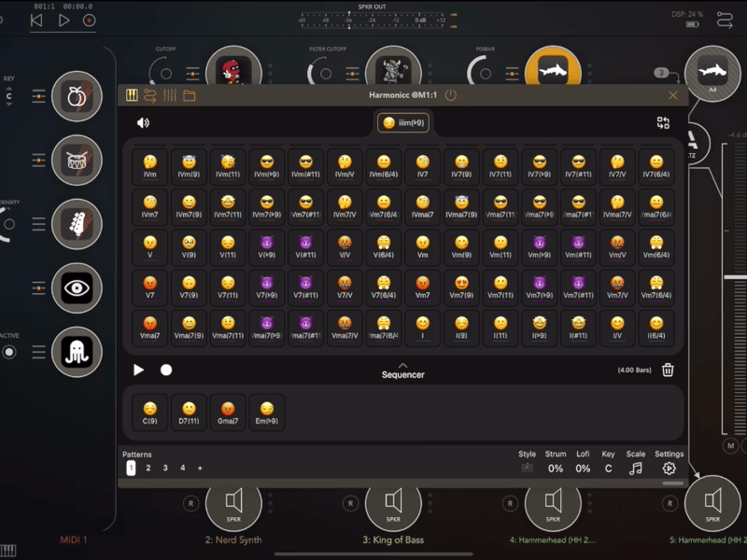Open the octopus instrument module
Viewport: 747px width, 560px height.
coord(77,352)
